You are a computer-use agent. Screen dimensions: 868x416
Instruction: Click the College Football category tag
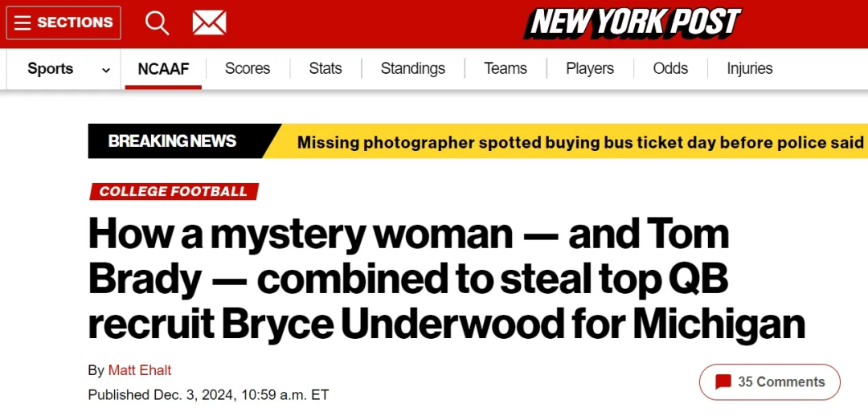point(174,191)
